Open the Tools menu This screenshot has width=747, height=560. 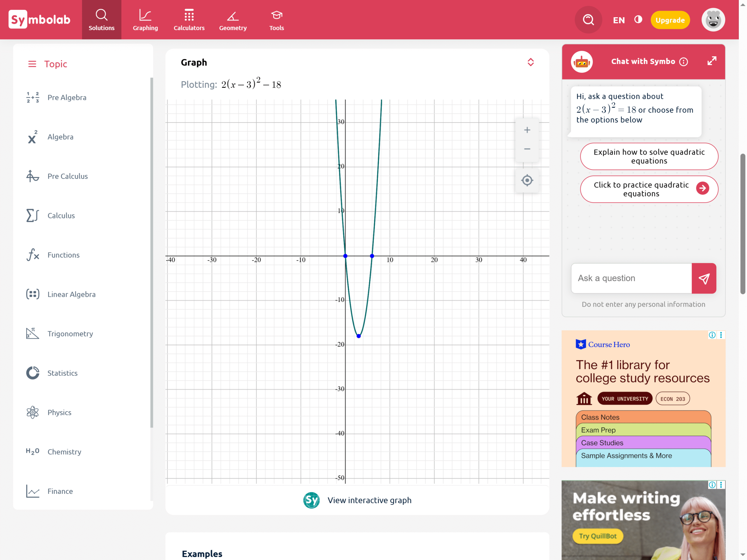[277, 20]
